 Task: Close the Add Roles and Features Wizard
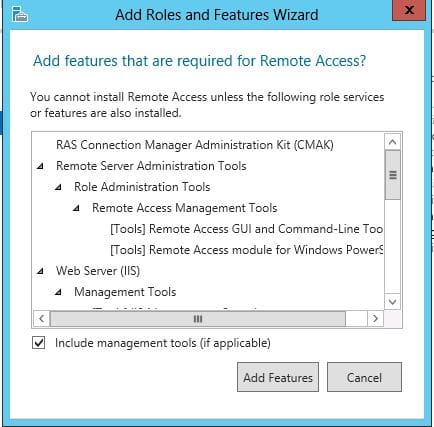tap(409, 10)
